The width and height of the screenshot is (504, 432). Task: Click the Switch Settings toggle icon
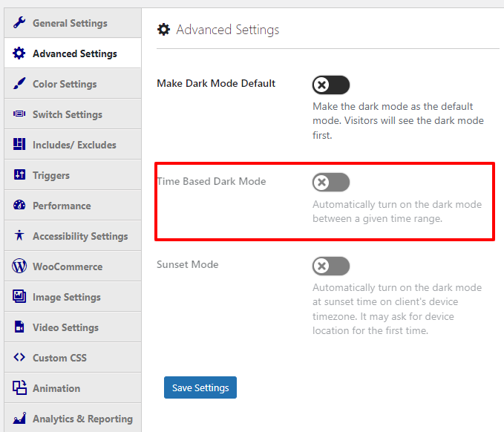19,114
